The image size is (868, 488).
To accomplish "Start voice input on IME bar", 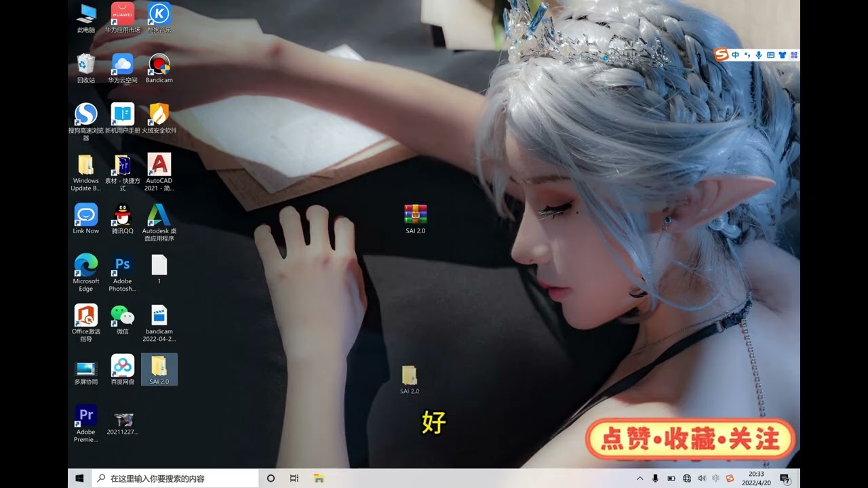I will 759,55.
